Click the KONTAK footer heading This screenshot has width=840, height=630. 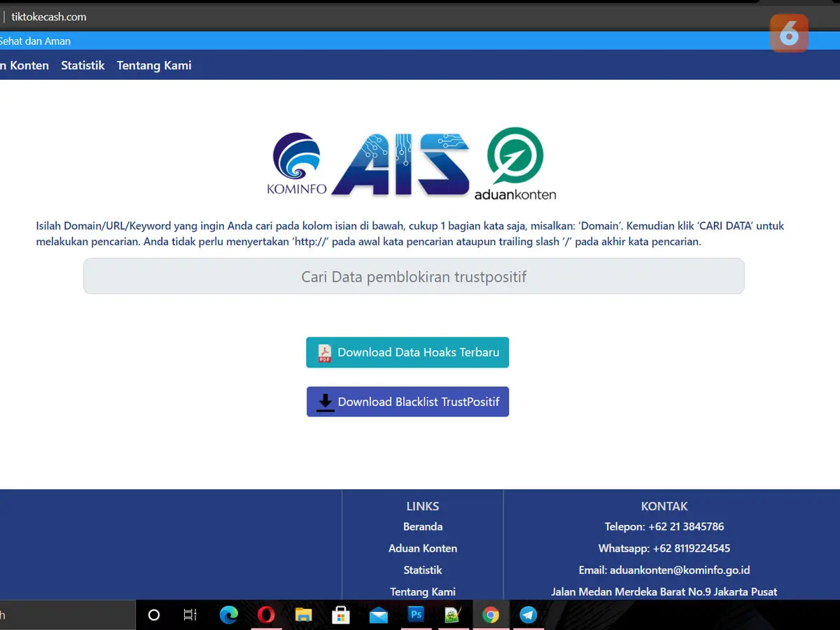664,506
